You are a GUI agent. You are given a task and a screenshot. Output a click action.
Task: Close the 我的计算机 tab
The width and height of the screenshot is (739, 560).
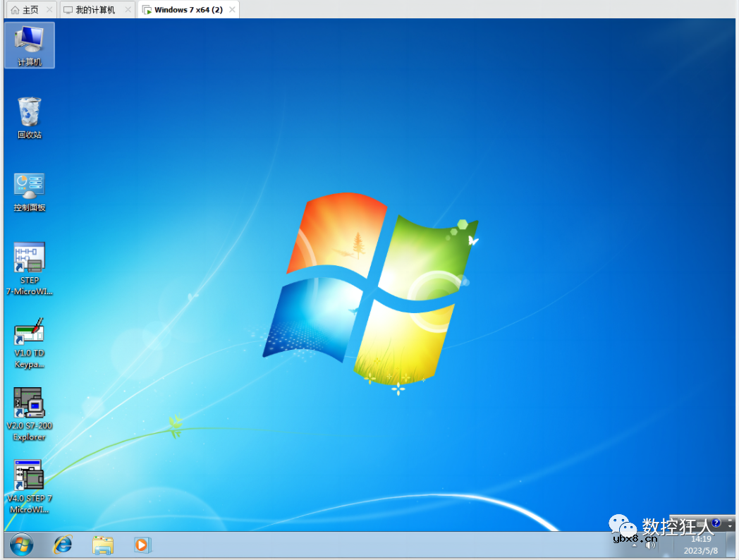(128, 10)
